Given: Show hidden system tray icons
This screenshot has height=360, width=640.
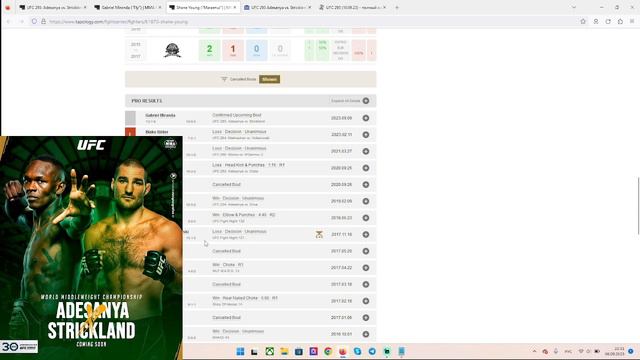Looking at the screenshot, I should 534,351.
